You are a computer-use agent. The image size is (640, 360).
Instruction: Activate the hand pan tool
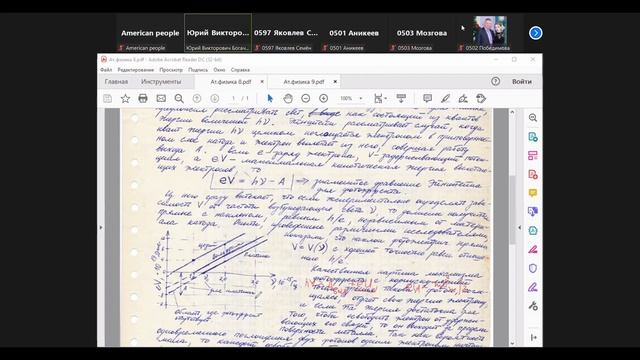pyautogui.click(x=288, y=98)
